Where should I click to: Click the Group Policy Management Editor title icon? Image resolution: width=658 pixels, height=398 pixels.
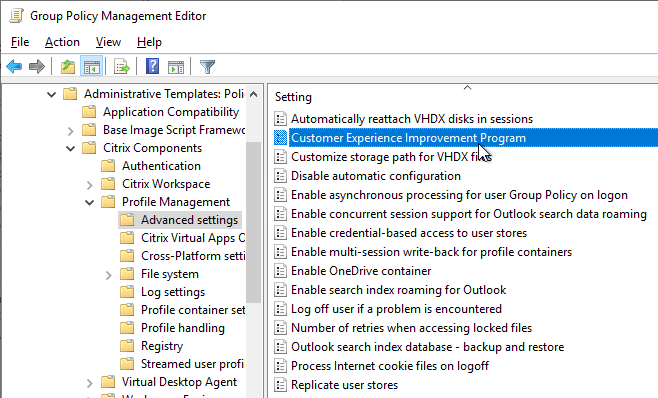tap(16, 16)
